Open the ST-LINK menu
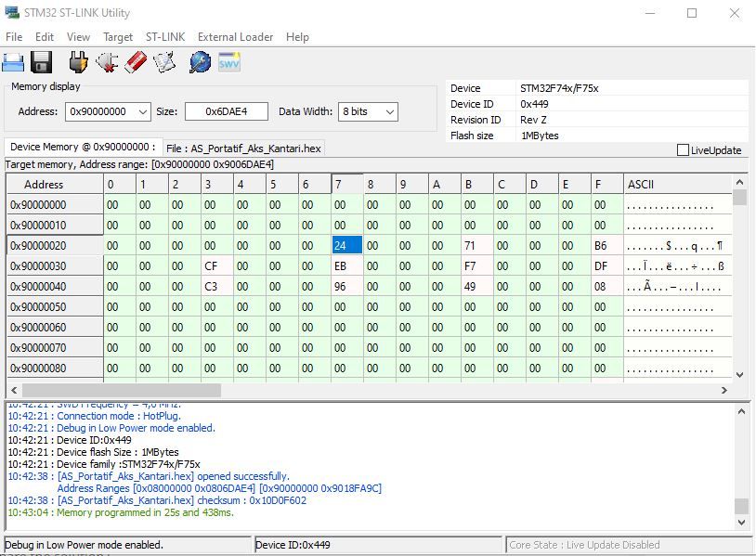Screen dimensions: 756x556 coord(165,37)
